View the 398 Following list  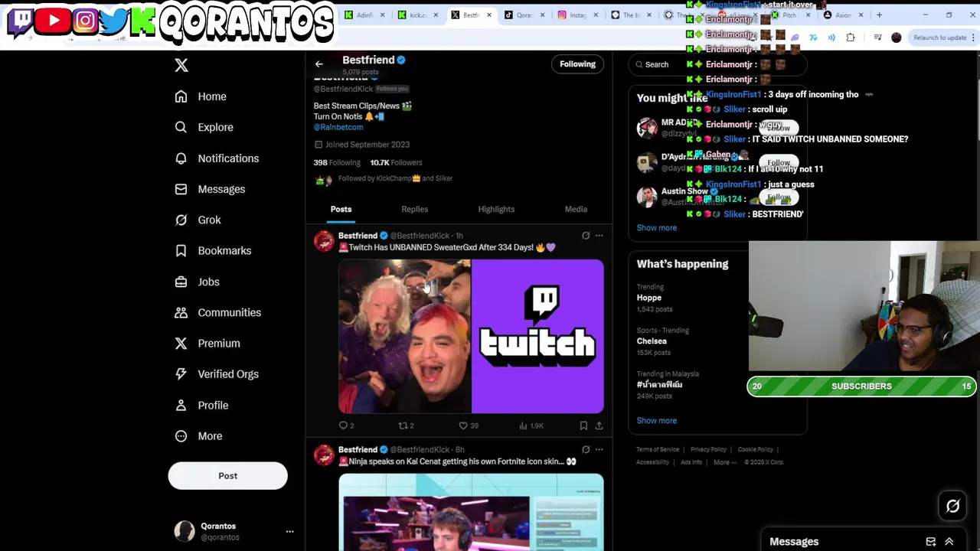(337, 162)
